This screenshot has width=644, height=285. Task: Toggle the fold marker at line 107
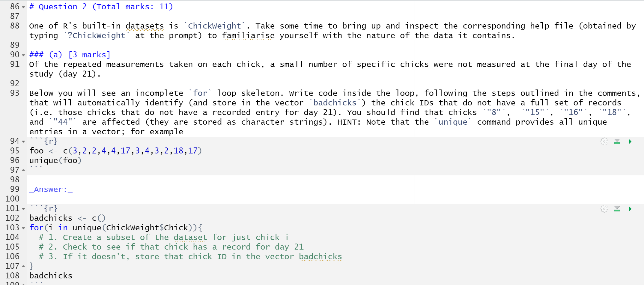[x=23, y=265]
